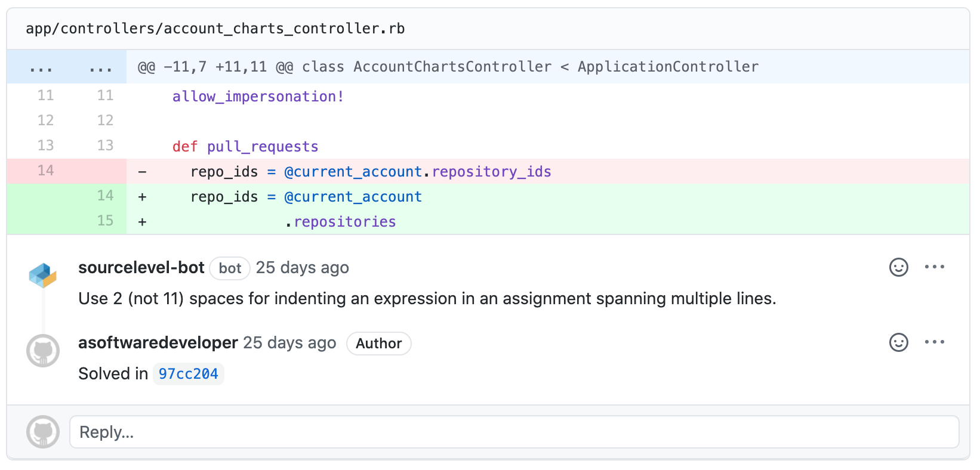Click the avatar beside the Reply box
980x470 pixels.
tap(43, 432)
